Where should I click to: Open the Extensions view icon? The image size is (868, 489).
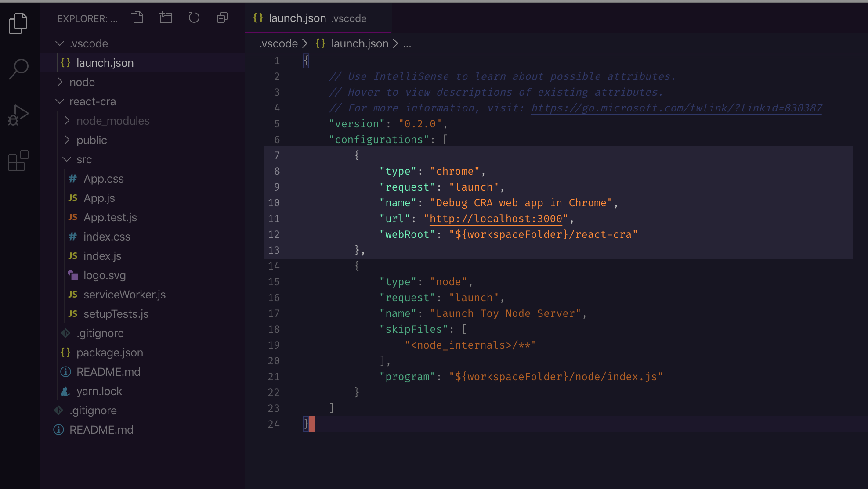point(18,161)
